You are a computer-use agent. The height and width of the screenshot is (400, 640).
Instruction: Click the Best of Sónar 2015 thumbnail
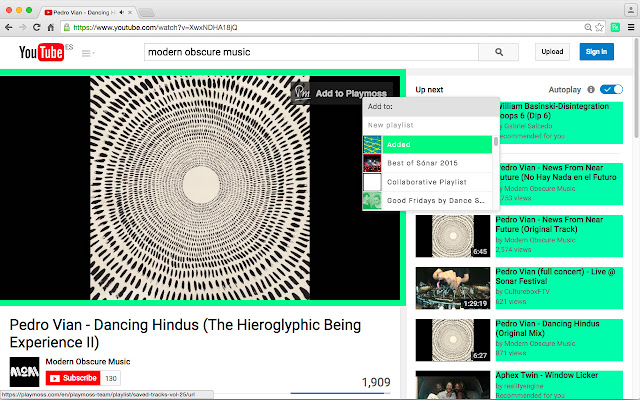pyautogui.click(x=372, y=163)
